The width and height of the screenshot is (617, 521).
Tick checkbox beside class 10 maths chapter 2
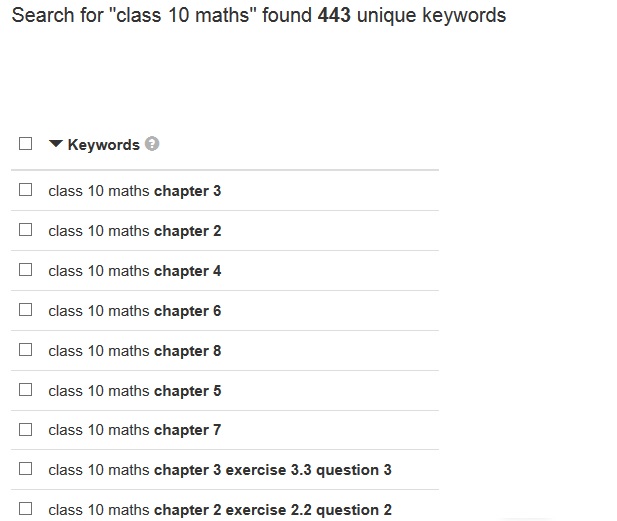pyautogui.click(x=26, y=230)
